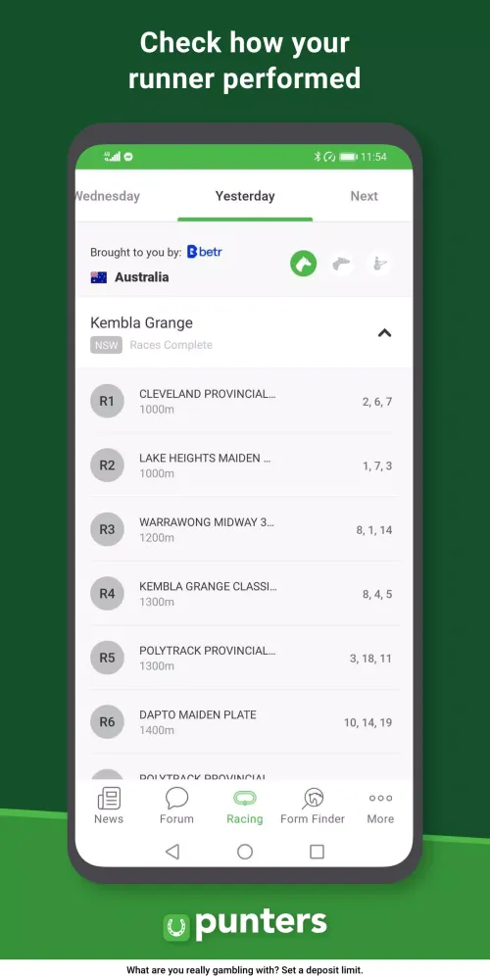Viewport: 490px width, 980px height.
Task: Collapse the Kembla Grange meeting chevron
Action: coord(384,333)
